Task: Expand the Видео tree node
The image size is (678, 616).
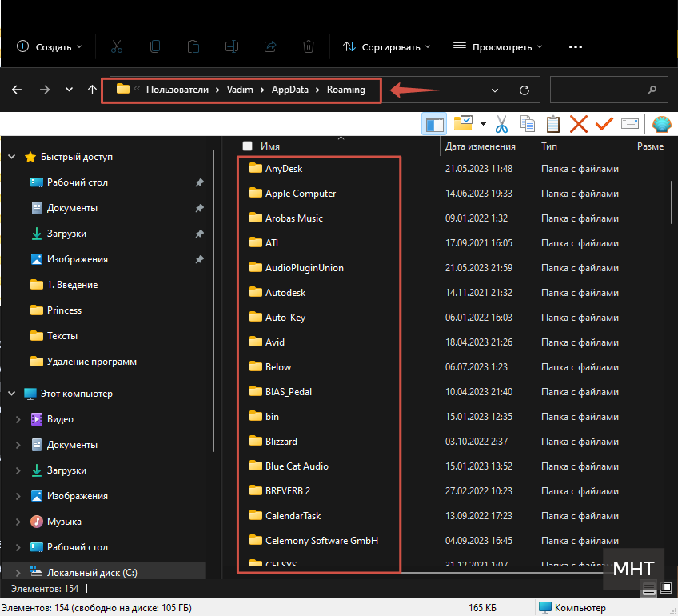Action: [x=18, y=419]
